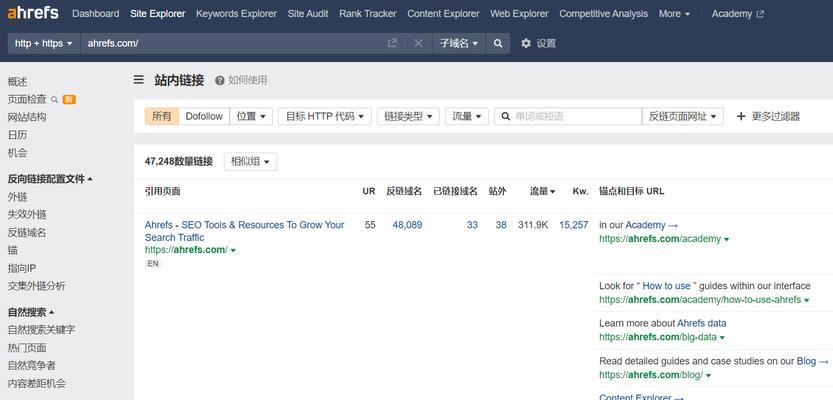The image size is (833, 400).
Task: Open 目标 HTTP 代码 dropdown
Action: point(325,116)
